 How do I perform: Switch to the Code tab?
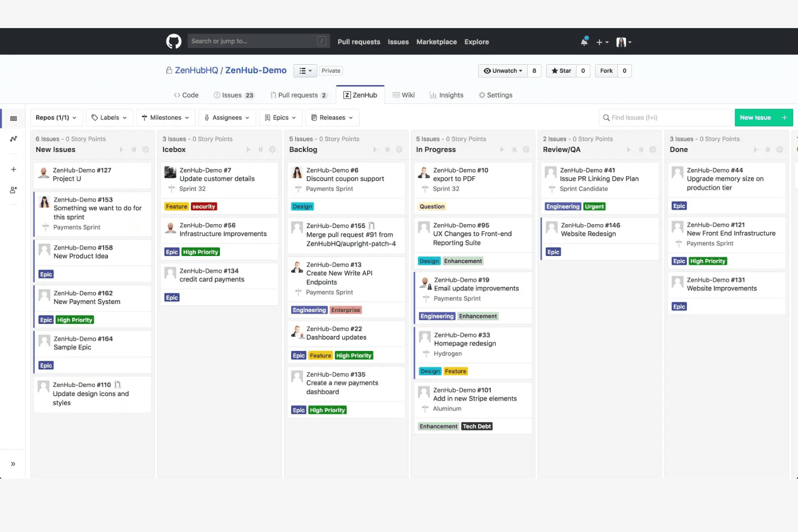(x=186, y=95)
